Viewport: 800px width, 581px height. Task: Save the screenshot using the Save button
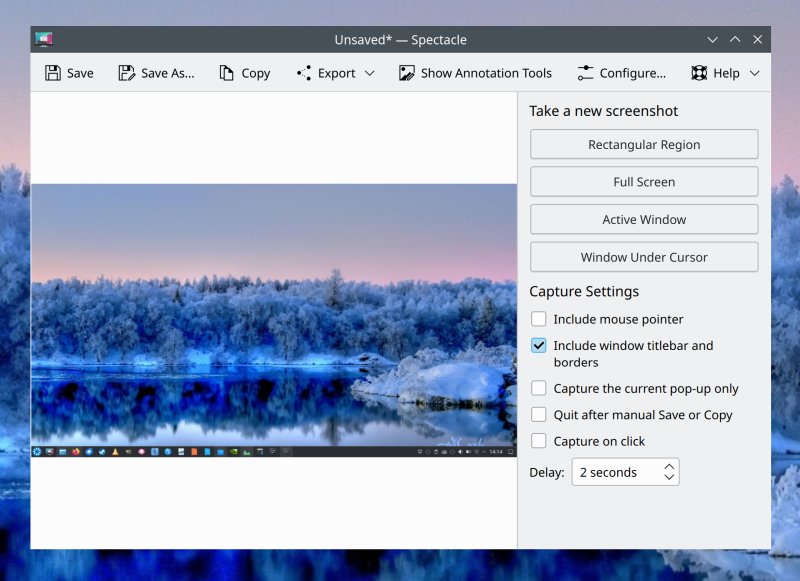69,73
